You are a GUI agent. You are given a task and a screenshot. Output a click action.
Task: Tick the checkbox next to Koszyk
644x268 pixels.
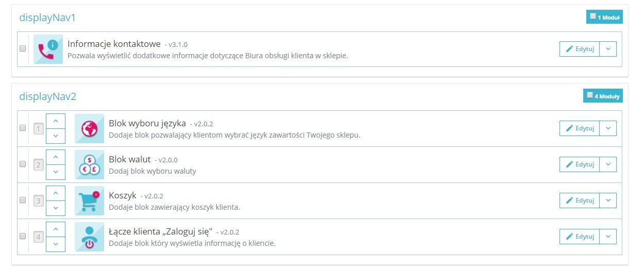point(23,200)
